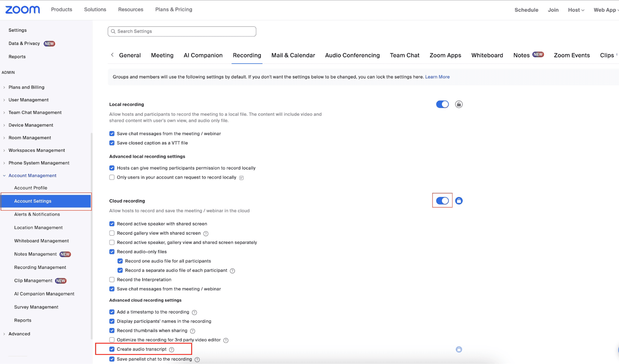Click the NEW badge on the Notes tab

[538, 54]
